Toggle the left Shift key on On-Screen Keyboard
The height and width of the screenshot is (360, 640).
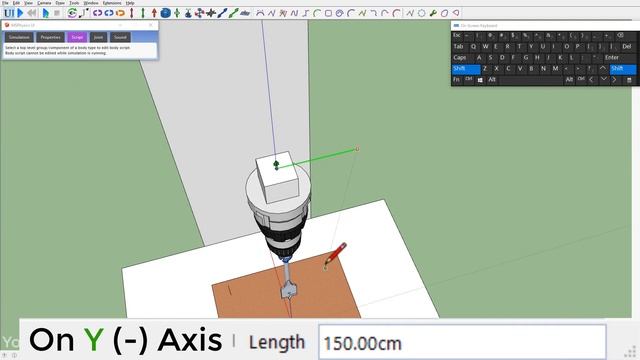(466, 69)
